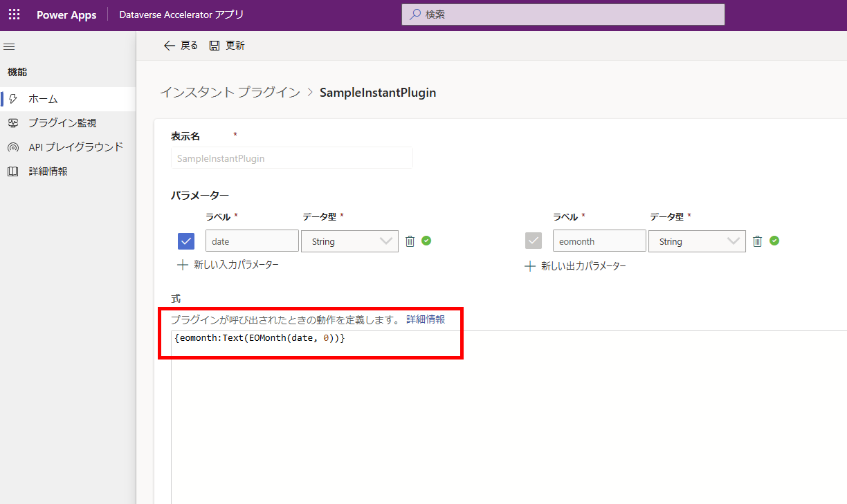847x504 pixels.
Task: Toggle the date parameter checkbox
Action: [x=186, y=241]
